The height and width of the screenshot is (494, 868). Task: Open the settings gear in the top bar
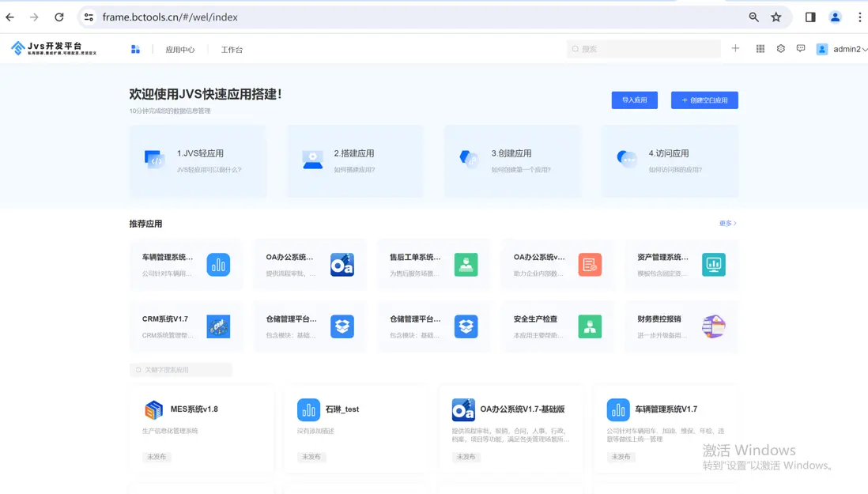coord(780,48)
